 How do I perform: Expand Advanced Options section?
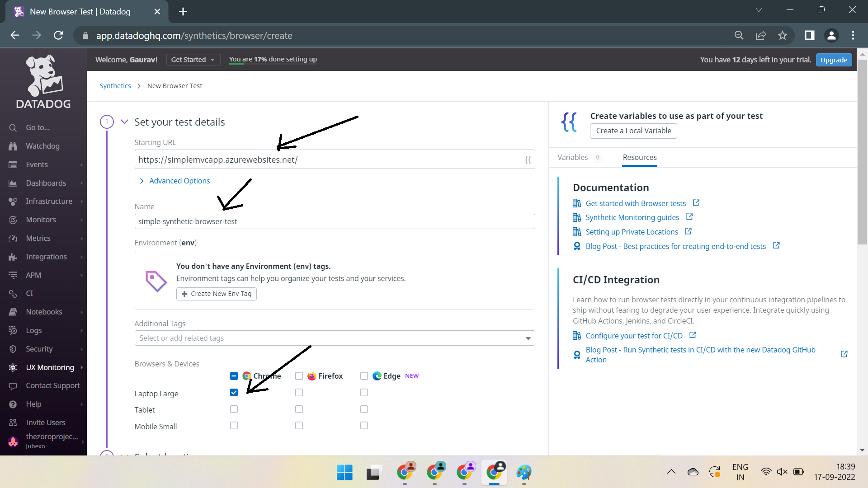(x=175, y=181)
